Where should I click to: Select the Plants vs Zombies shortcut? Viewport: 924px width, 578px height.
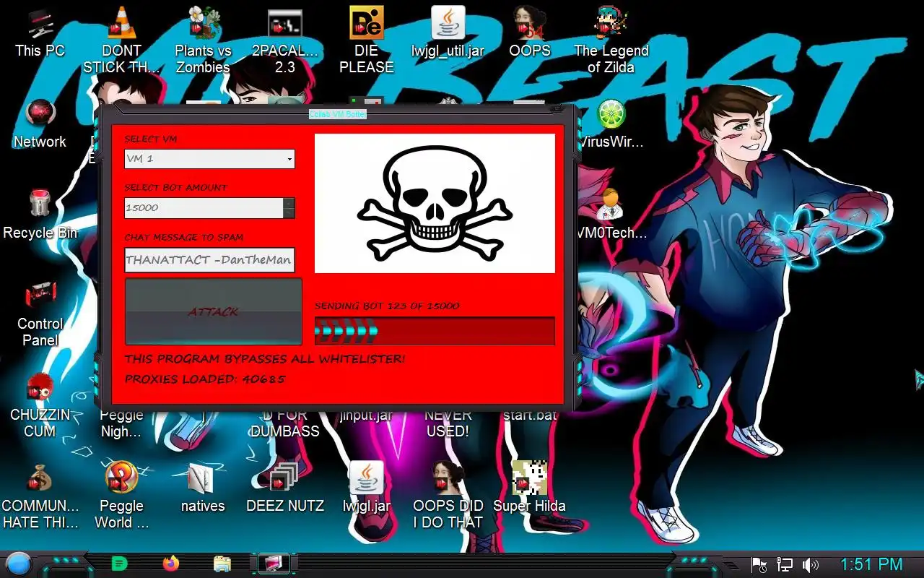203,40
